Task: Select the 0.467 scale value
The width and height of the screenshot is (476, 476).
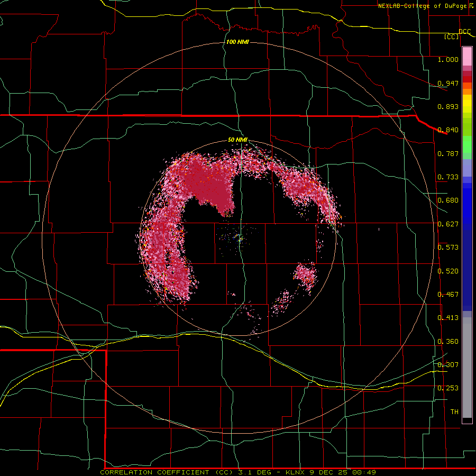Action: 448,295
